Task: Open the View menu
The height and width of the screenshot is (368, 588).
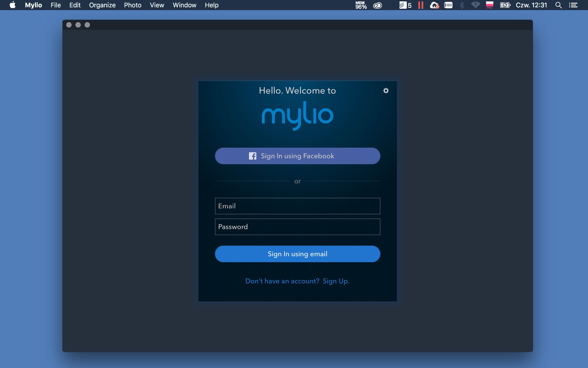Action: coord(157,5)
